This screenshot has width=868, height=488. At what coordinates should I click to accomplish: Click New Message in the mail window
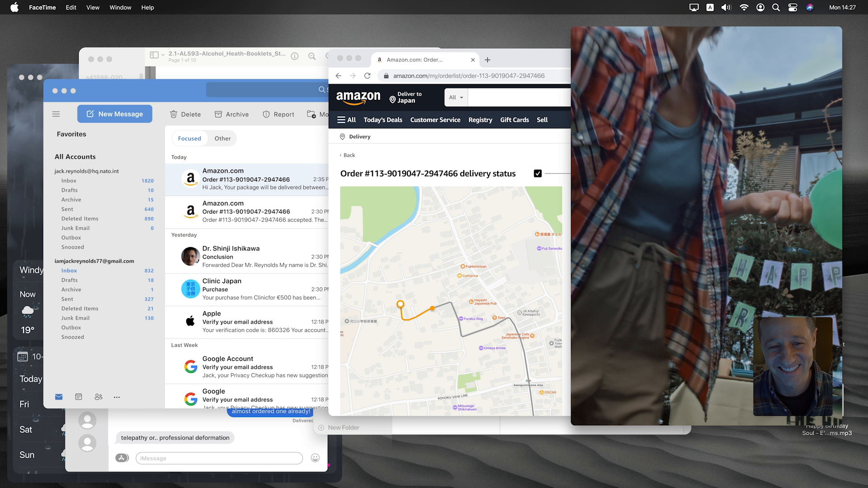(115, 114)
